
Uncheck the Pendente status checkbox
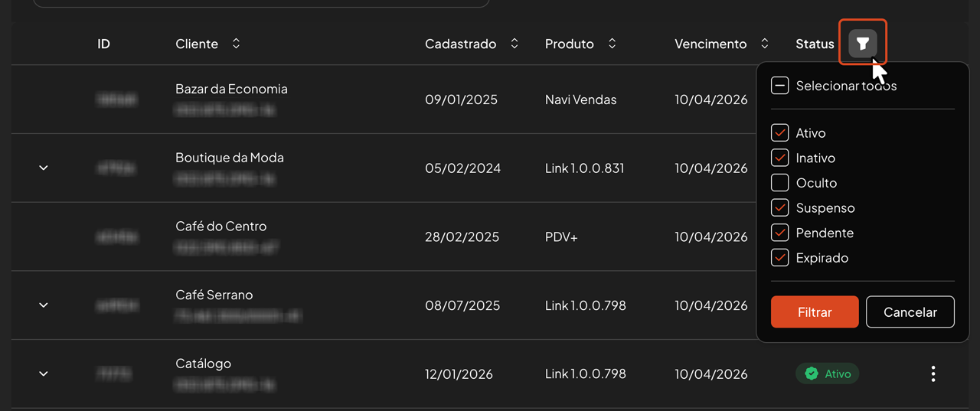tap(779, 233)
